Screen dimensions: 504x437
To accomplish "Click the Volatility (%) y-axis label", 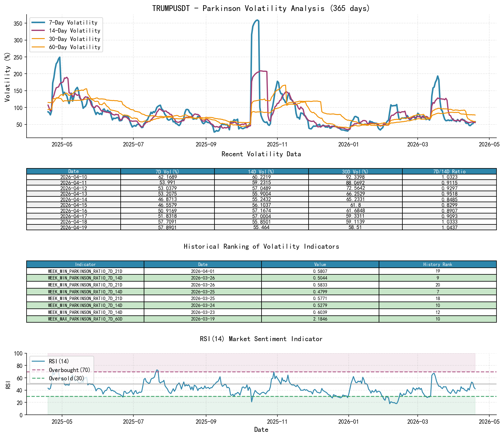I will 7,76.
